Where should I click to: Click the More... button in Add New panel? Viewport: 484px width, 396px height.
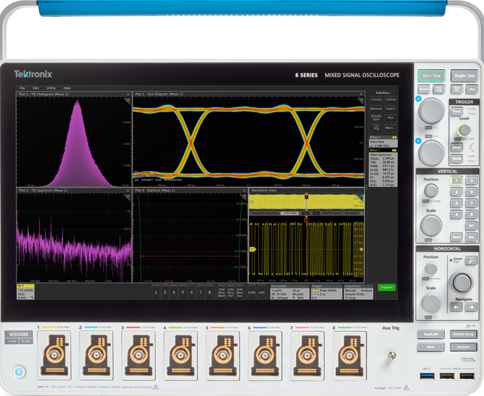click(x=390, y=128)
